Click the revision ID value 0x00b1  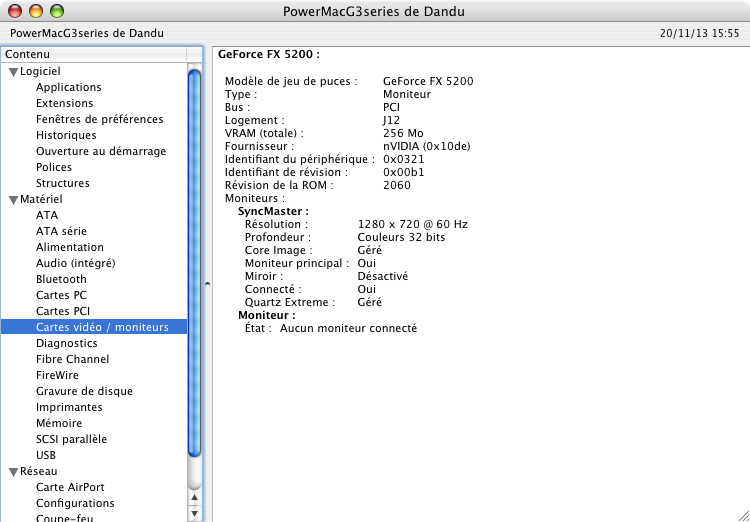click(404, 172)
